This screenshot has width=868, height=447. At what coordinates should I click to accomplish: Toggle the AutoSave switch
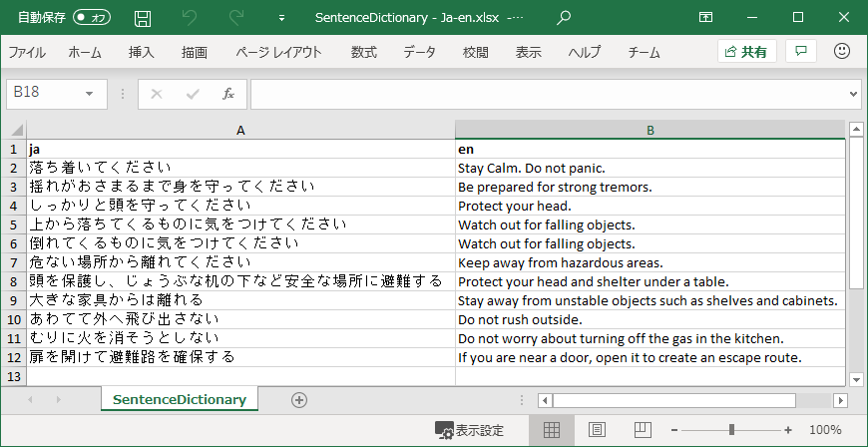pyautogui.click(x=92, y=18)
